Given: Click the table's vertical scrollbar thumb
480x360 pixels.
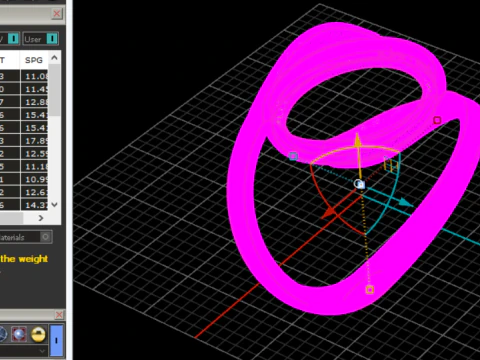Looking at the screenshot, I should point(54,90).
